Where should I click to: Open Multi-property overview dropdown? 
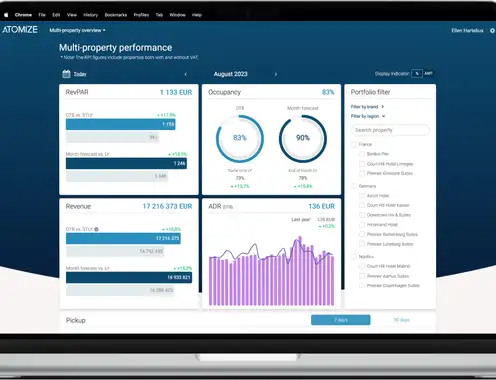pyautogui.click(x=77, y=30)
